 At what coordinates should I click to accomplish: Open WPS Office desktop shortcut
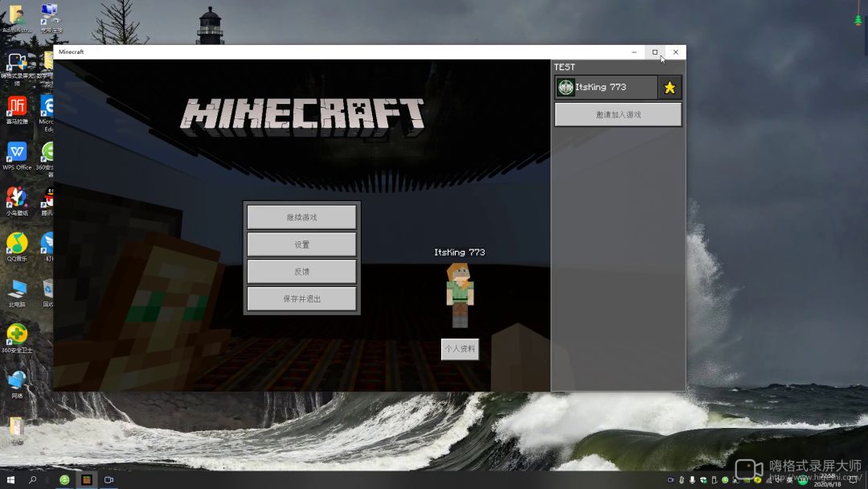click(x=17, y=153)
